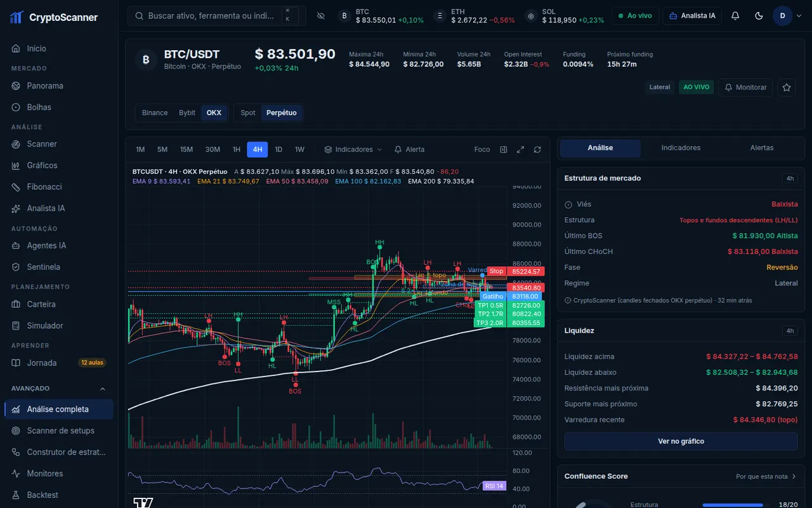Image resolution: width=812 pixels, height=508 pixels.
Task: Switch market type to Spot
Action: tap(248, 113)
